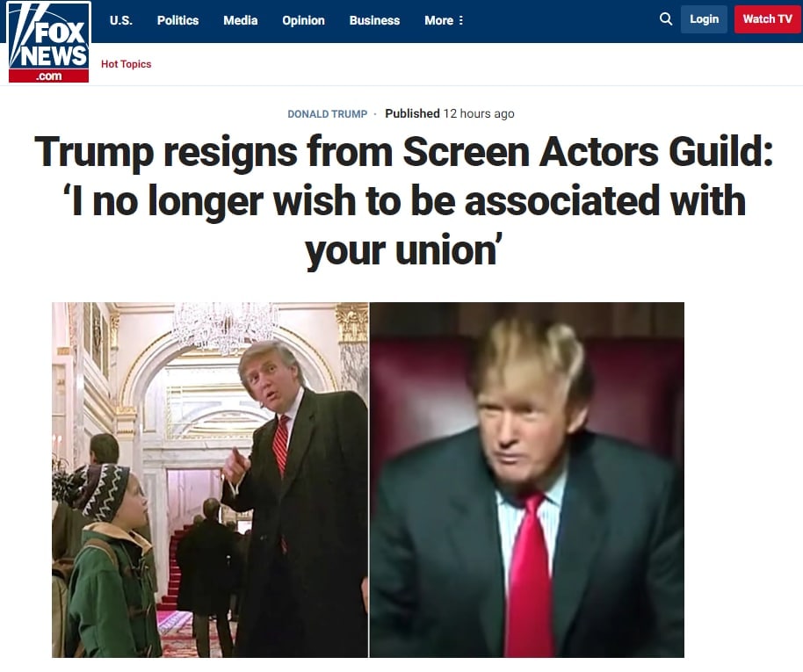
Task: Open the Business section
Action: tap(374, 20)
